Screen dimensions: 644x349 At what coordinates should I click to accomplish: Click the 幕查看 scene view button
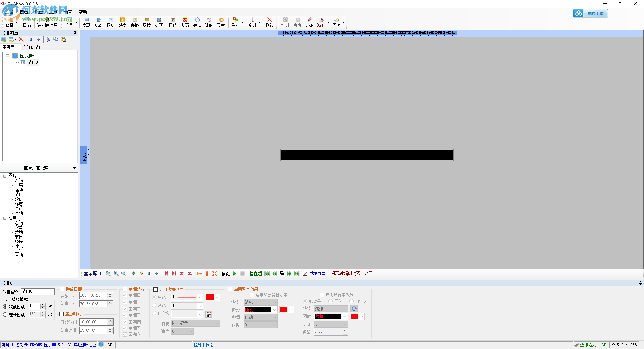(x=256, y=273)
